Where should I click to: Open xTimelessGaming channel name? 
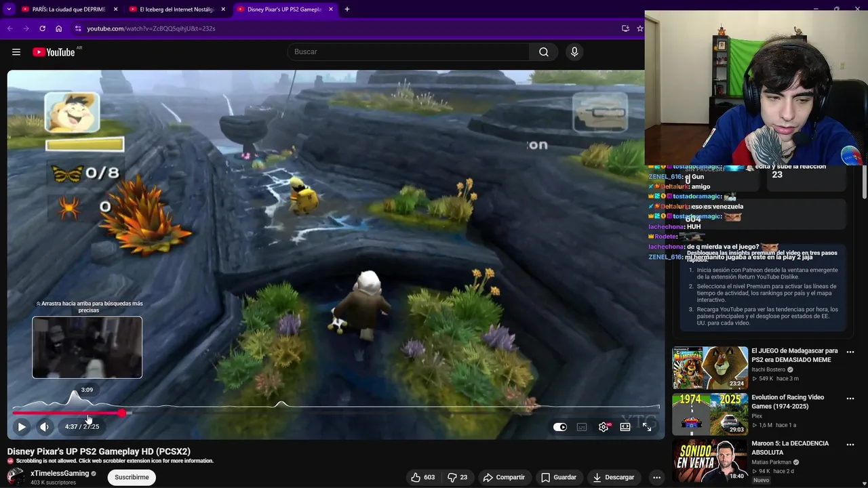pos(60,473)
